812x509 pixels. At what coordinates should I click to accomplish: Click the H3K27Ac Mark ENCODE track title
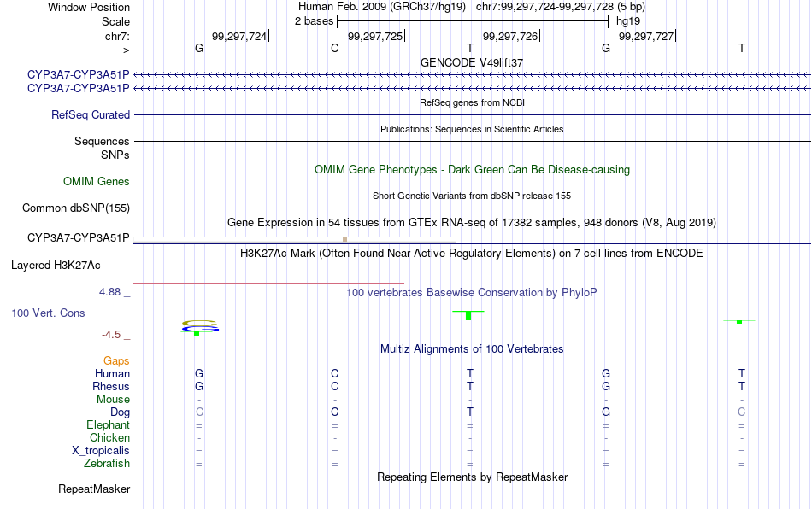(472, 253)
